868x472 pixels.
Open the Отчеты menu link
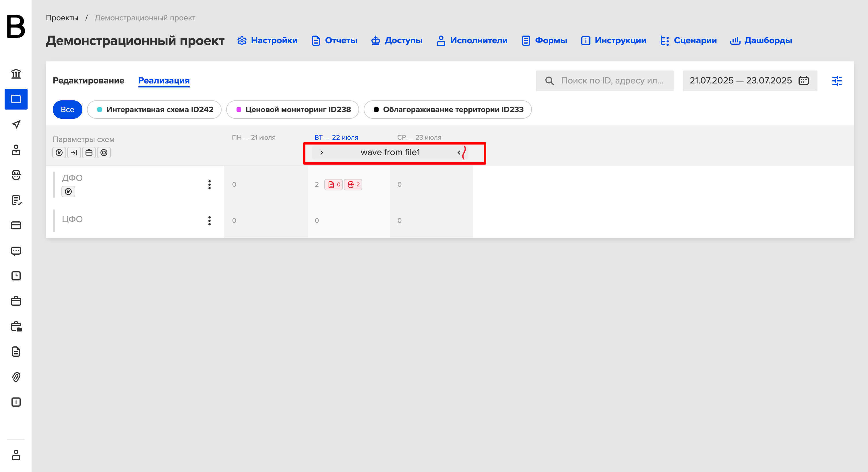(334, 40)
